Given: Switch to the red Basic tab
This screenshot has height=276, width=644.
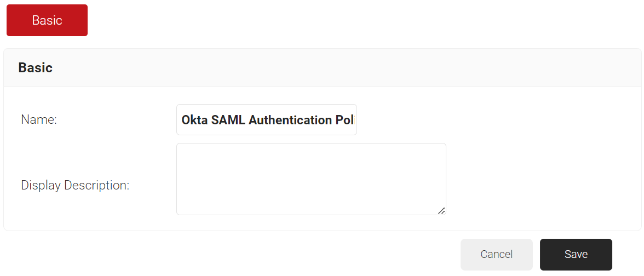Looking at the screenshot, I should 47,20.
